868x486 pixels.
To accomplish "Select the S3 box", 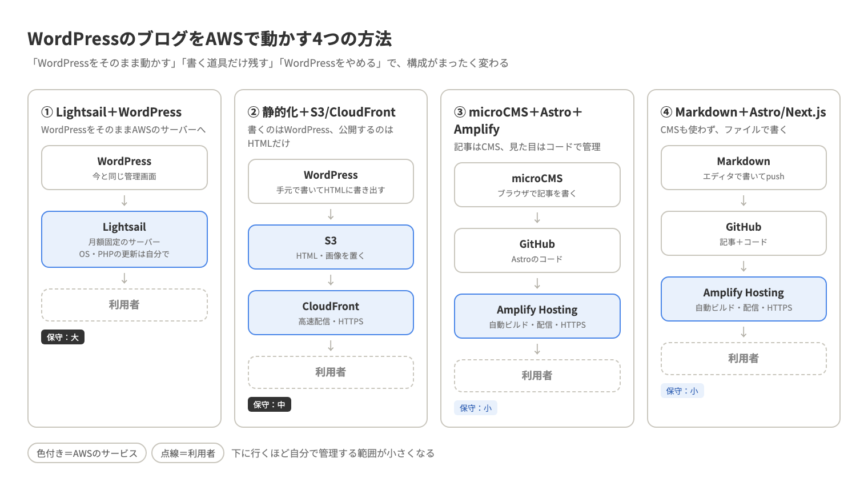I will 331,247.
